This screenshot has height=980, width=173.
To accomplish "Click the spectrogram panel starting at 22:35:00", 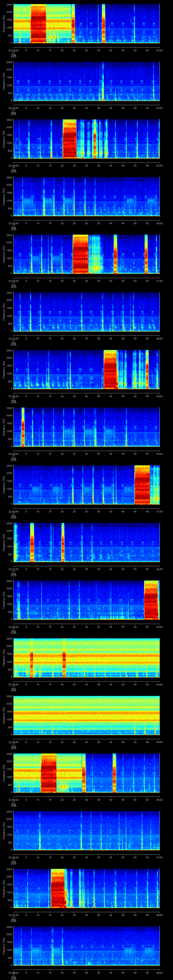I will click(x=87, y=773).
